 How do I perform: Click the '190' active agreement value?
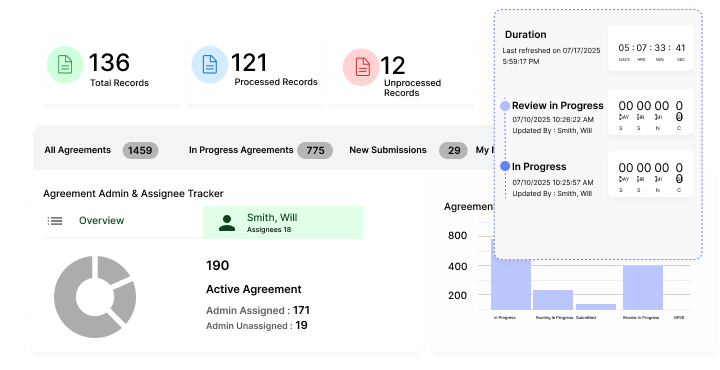coord(218,266)
